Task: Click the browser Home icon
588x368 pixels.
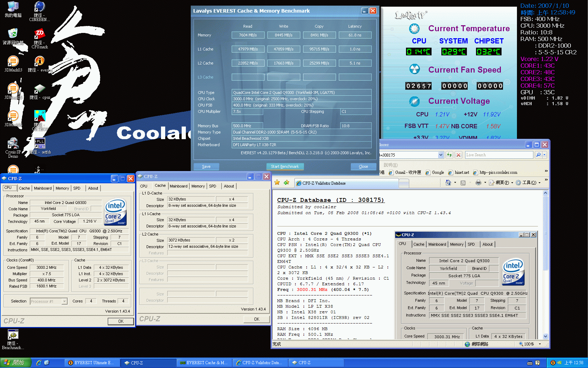Action: click(x=448, y=183)
